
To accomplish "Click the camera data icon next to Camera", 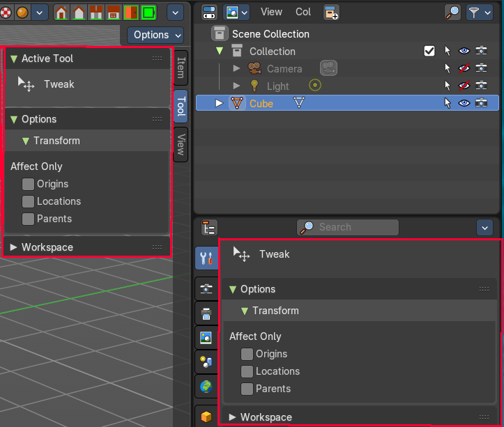I will [328, 68].
